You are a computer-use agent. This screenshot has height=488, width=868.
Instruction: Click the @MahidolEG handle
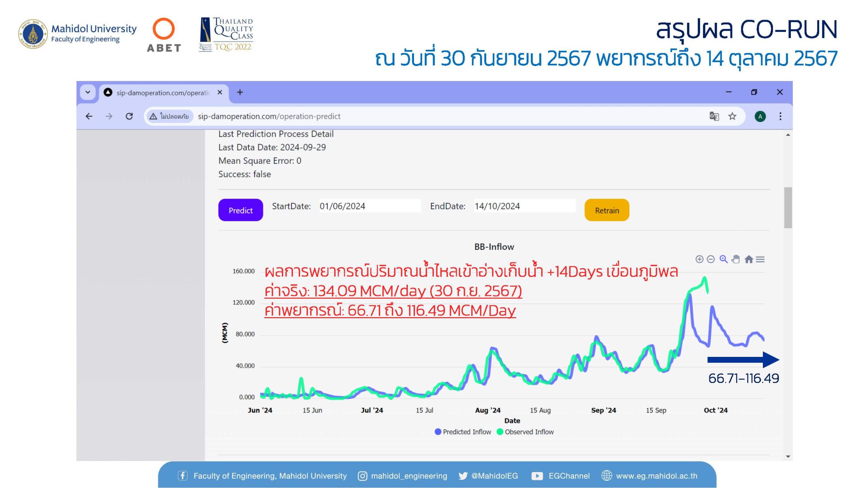click(495, 476)
